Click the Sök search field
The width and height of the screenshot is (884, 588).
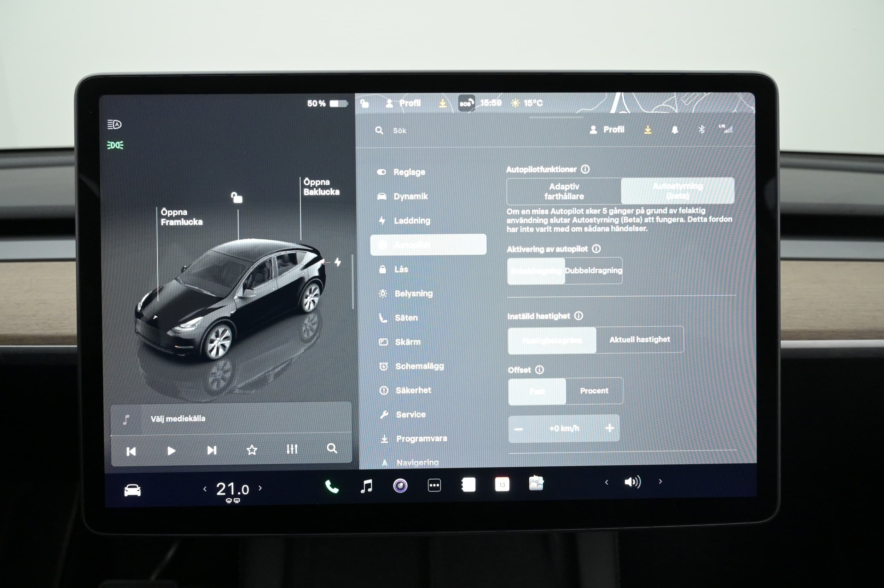[400, 130]
